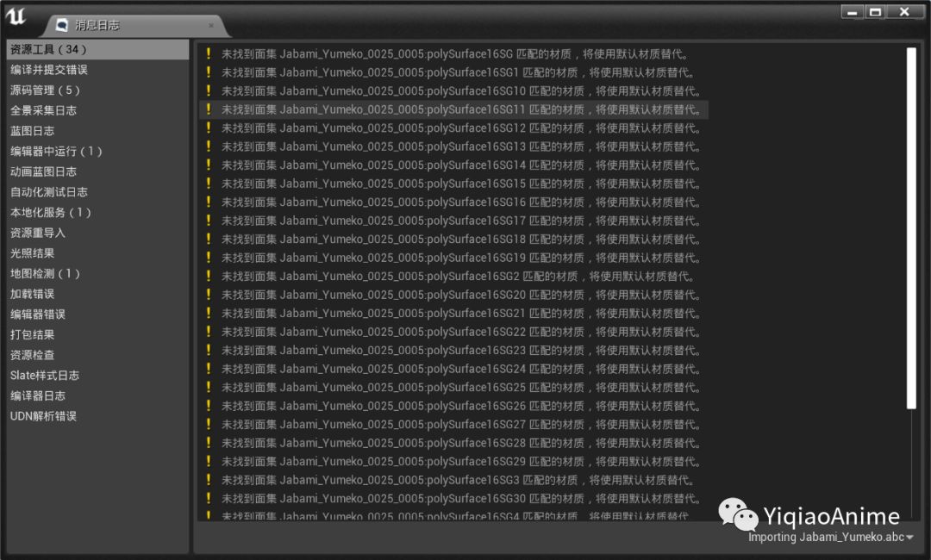931x560 pixels.
Task: Click the warning icon on the polySurface16SG30 line
Action: 209,498
